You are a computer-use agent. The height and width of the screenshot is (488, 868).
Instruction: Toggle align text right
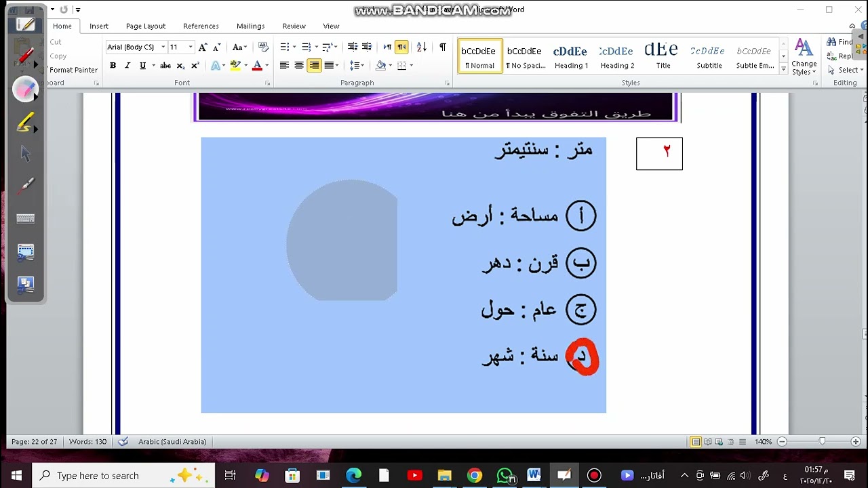pos(314,66)
